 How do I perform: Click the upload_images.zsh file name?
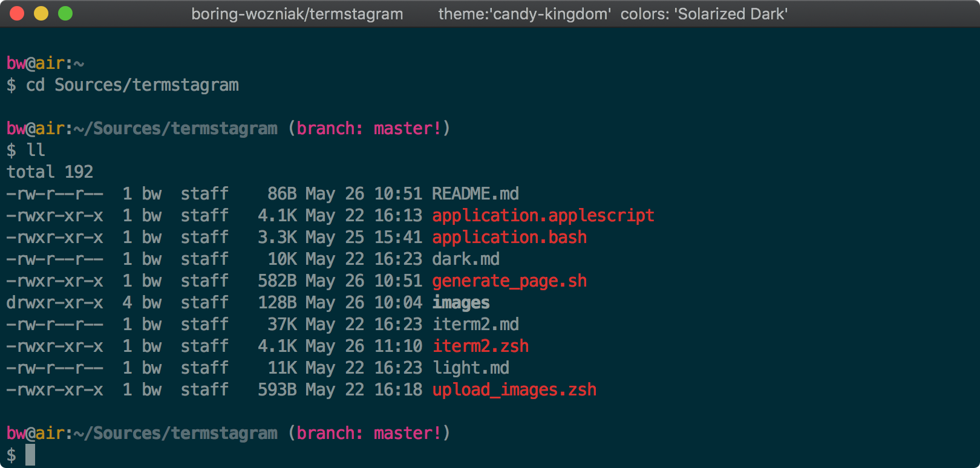[514, 389]
